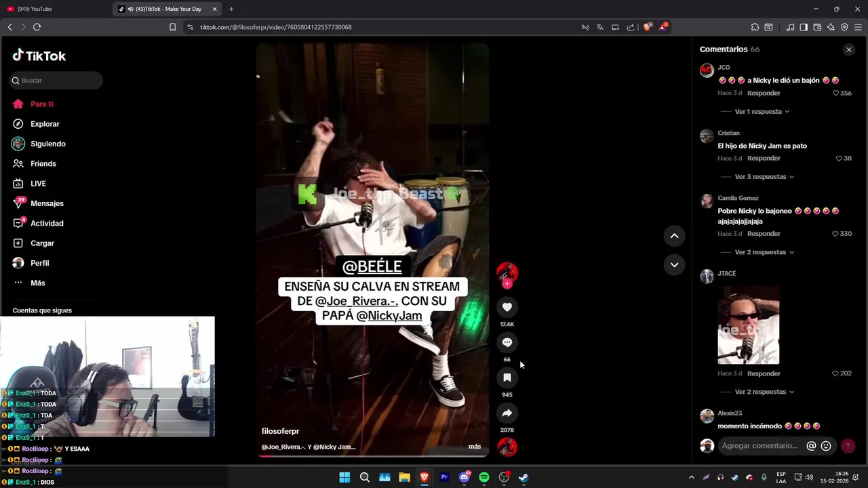The width and height of the screenshot is (868, 488).
Task: Open browser extensions puzzle icon
Action: pos(755,27)
